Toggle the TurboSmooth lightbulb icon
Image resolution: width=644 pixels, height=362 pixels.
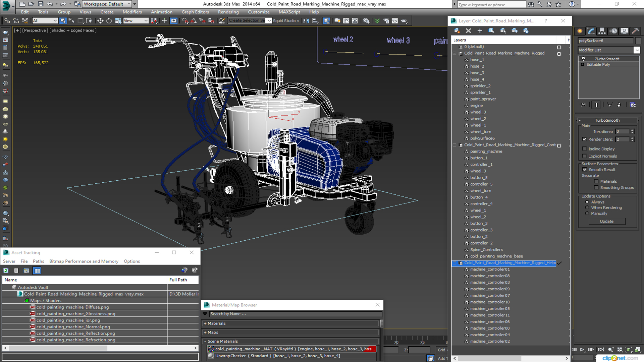[583, 59]
